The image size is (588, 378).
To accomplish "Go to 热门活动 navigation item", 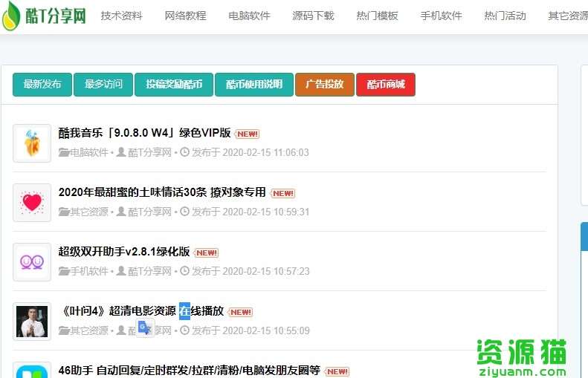I will point(505,16).
